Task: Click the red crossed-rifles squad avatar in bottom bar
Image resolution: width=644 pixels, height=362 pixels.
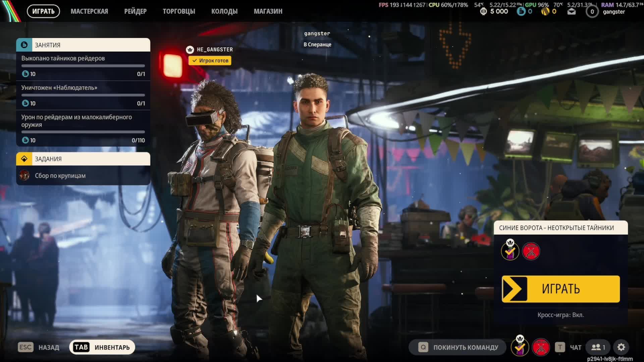Action: point(541,347)
